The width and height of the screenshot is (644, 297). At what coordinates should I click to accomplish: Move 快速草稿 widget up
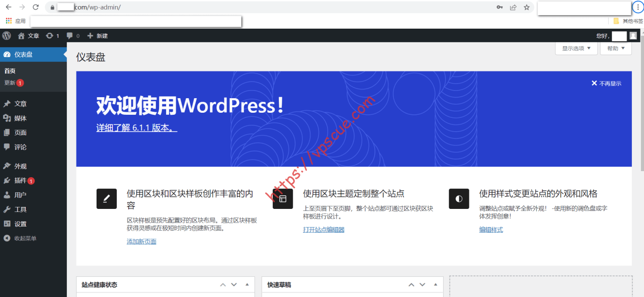[411, 285]
